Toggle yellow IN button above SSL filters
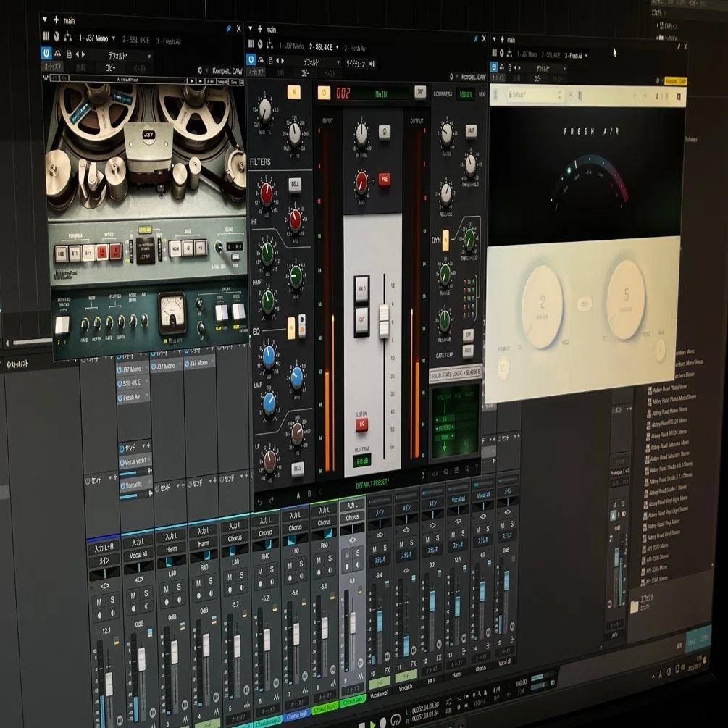Viewport: 728px width, 728px height. 294,91
